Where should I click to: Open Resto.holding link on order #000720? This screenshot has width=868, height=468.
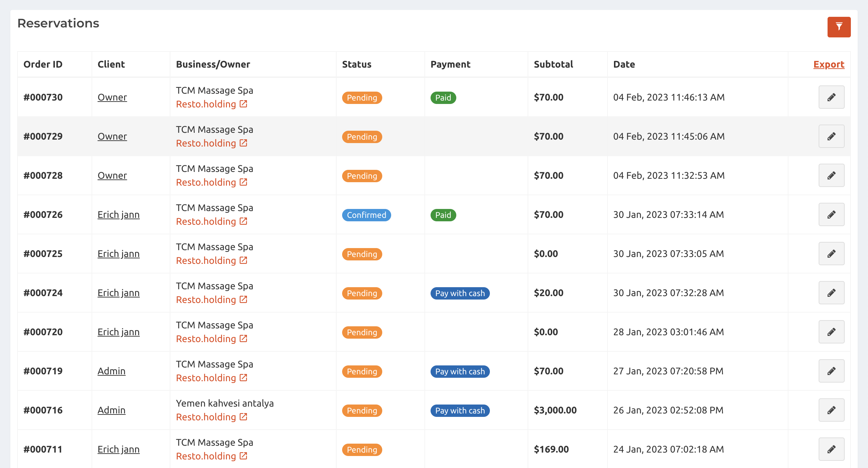[206, 339]
